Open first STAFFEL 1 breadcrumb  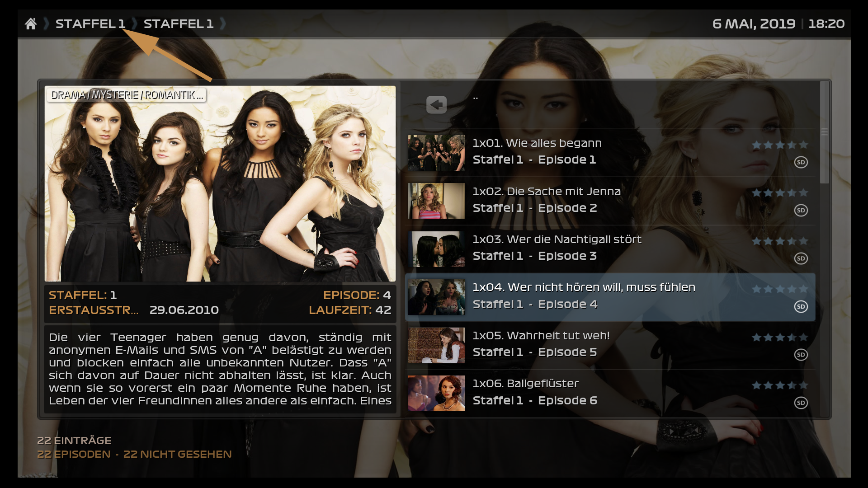point(90,23)
